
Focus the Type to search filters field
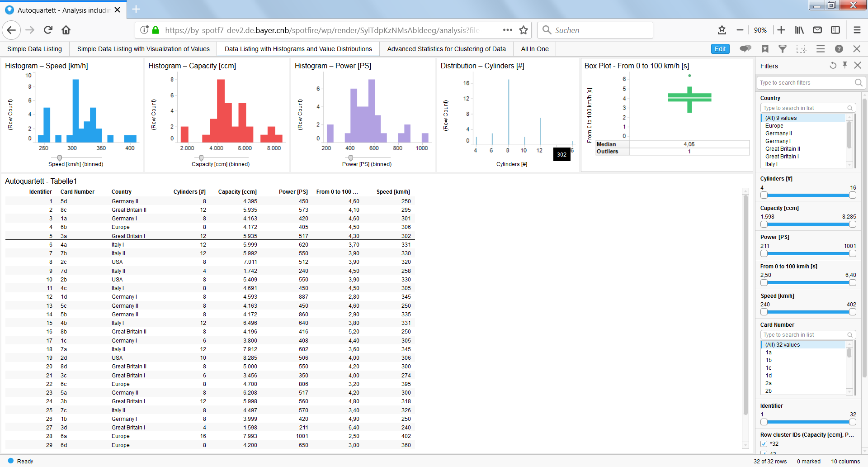click(x=806, y=83)
